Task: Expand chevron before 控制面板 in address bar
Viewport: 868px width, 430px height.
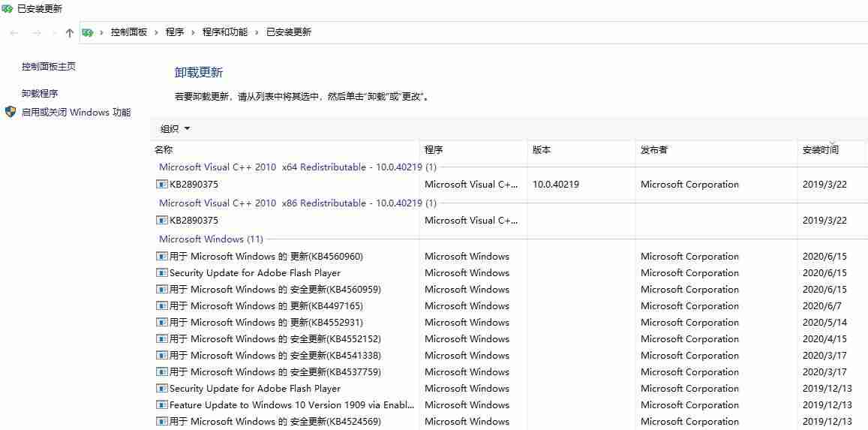Action: [x=102, y=33]
